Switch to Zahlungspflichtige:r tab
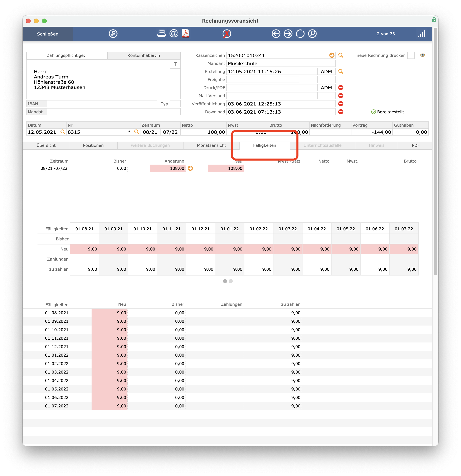Screen dimensions: 461x476 (67, 55)
